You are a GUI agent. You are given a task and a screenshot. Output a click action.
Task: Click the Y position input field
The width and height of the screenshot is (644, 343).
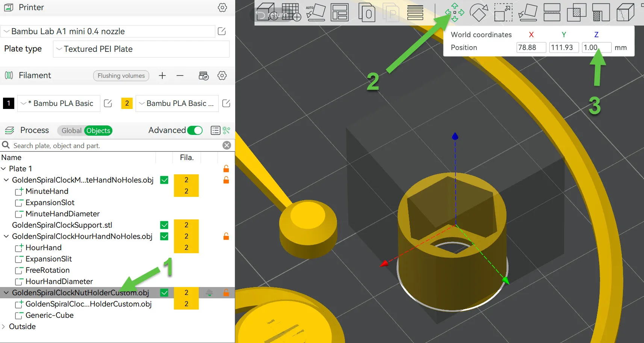tap(564, 47)
